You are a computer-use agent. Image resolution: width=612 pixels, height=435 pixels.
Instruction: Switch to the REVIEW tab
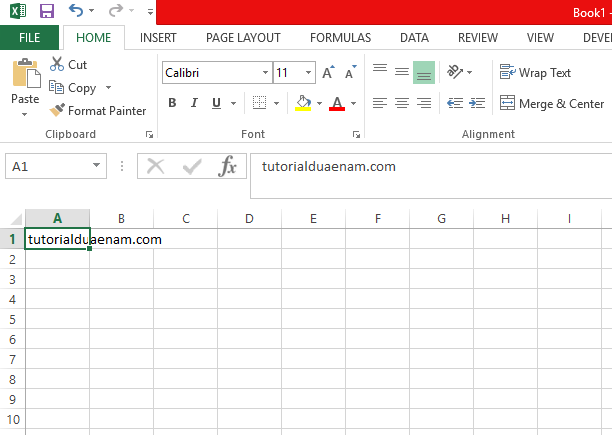pos(478,37)
